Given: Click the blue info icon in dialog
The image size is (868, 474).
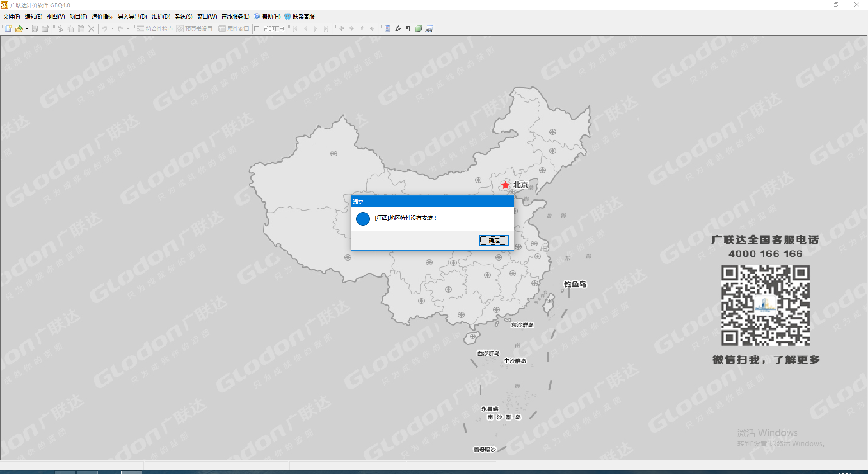Looking at the screenshot, I should (363, 219).
